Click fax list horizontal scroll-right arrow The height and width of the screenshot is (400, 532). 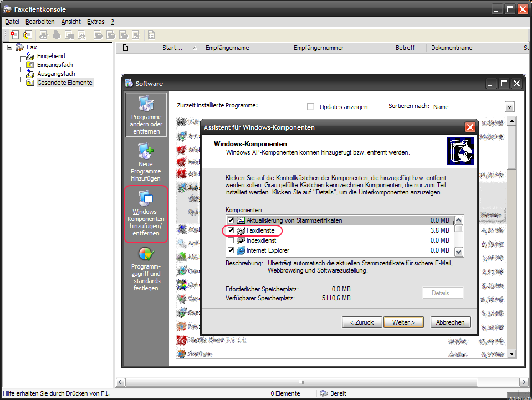pyautogui.click(x=524, y=382)
